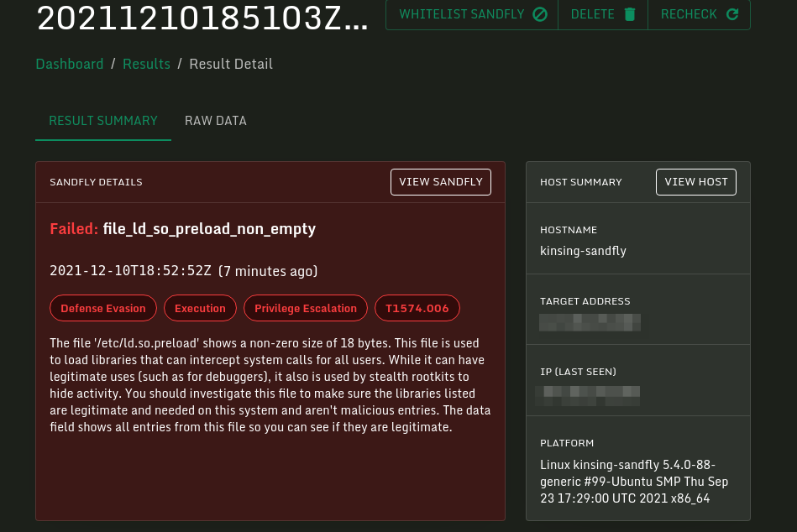
Task: Select the Linux kinsing-sandfly platform string
Action: [634, 482]
